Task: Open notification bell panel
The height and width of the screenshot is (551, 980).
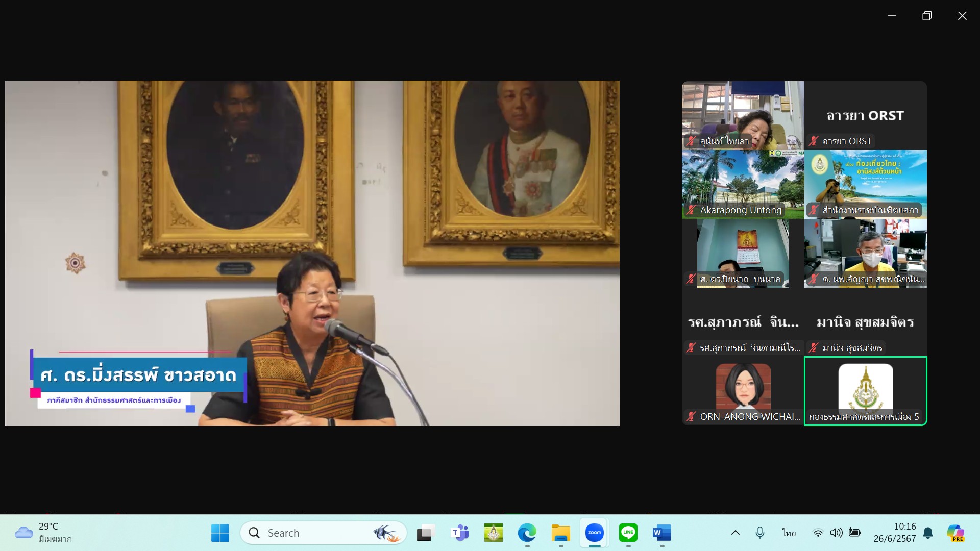Action: [x=928, y=533]
